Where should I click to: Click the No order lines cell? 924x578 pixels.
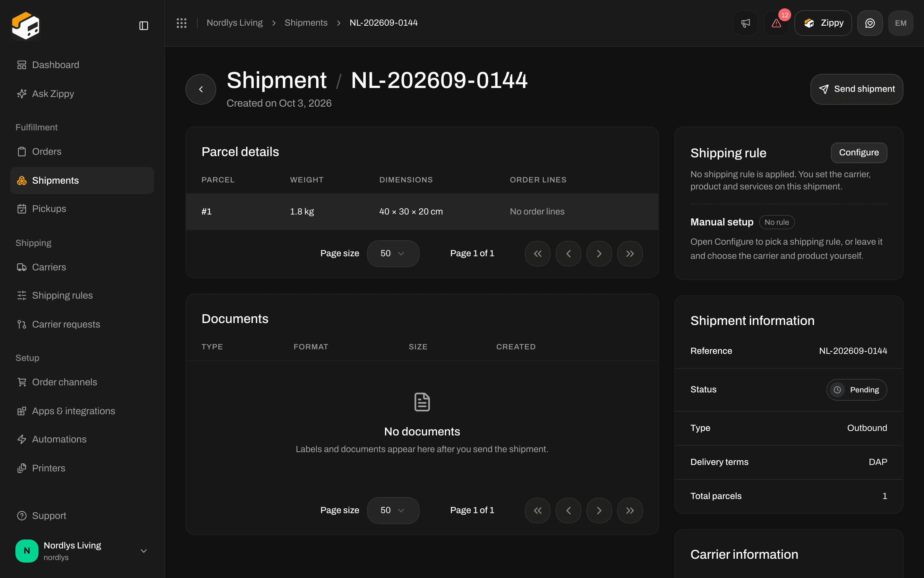coord(537,211)
